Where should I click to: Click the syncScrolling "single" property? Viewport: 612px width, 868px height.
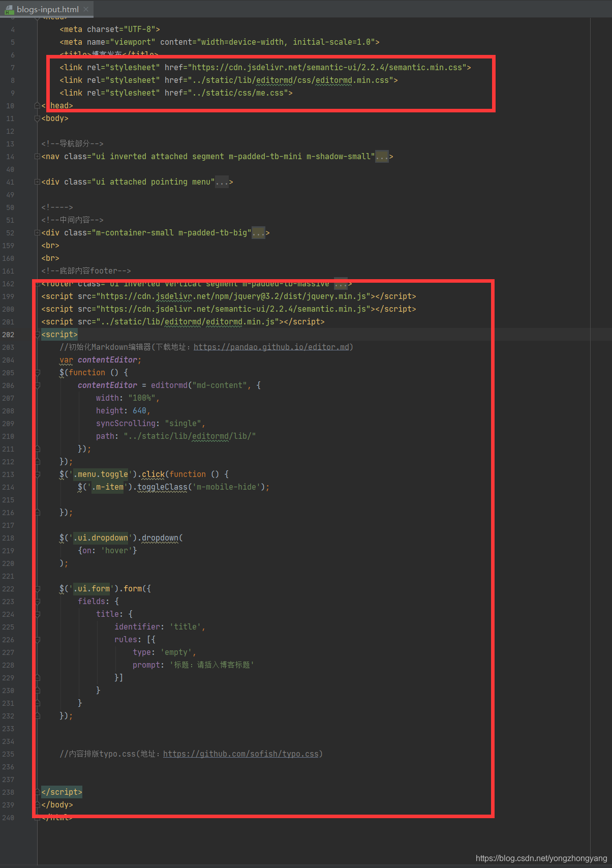point(151,424)
